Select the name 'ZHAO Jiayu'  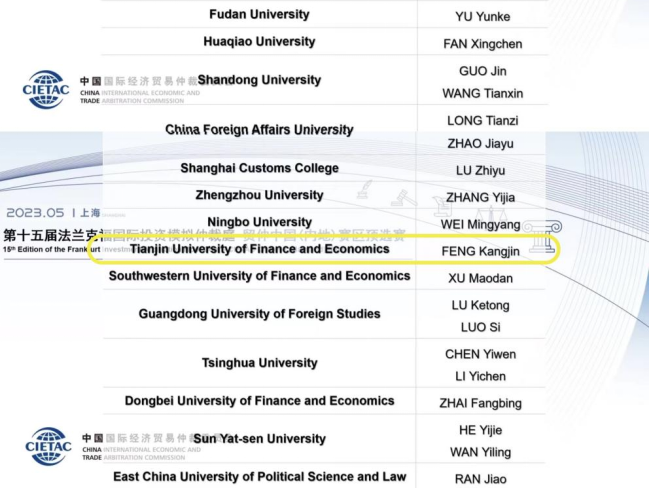pos(481,144)
